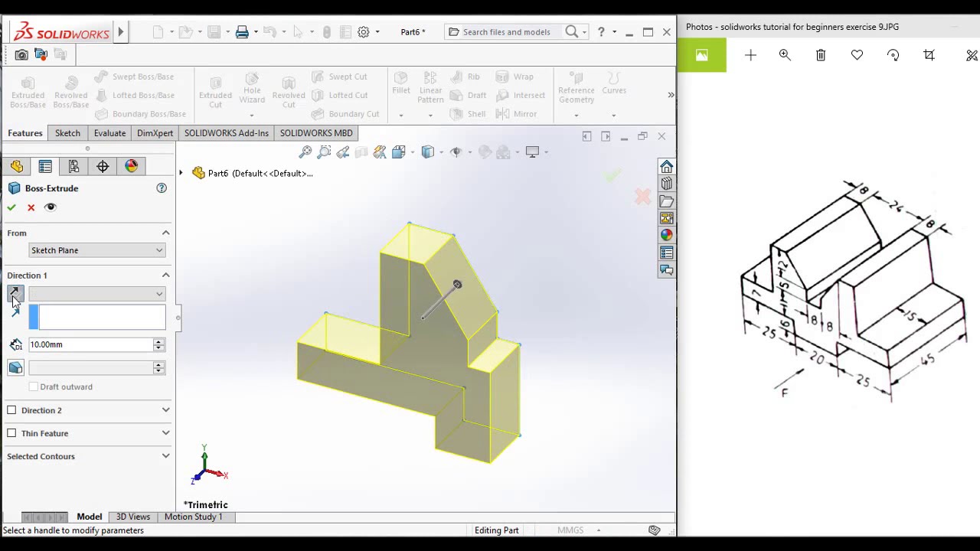Open the View Palette icon

[x=666, y=219]
